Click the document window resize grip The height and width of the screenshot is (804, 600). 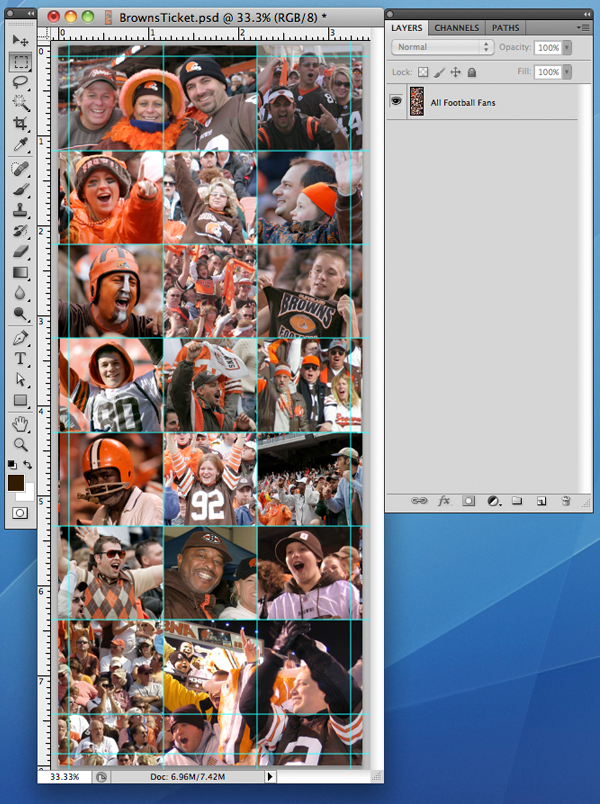click(377, 777)
